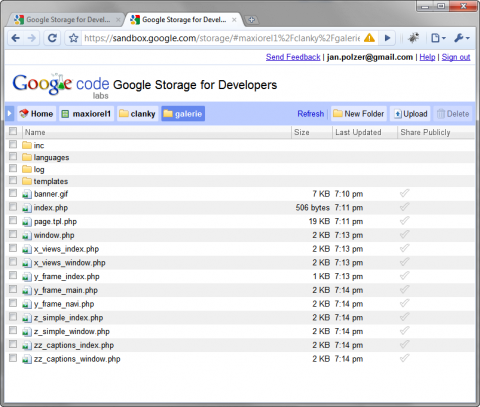Click the blue go arrow next to address bar
Viewport: 480px width, 407px height.
387,38
